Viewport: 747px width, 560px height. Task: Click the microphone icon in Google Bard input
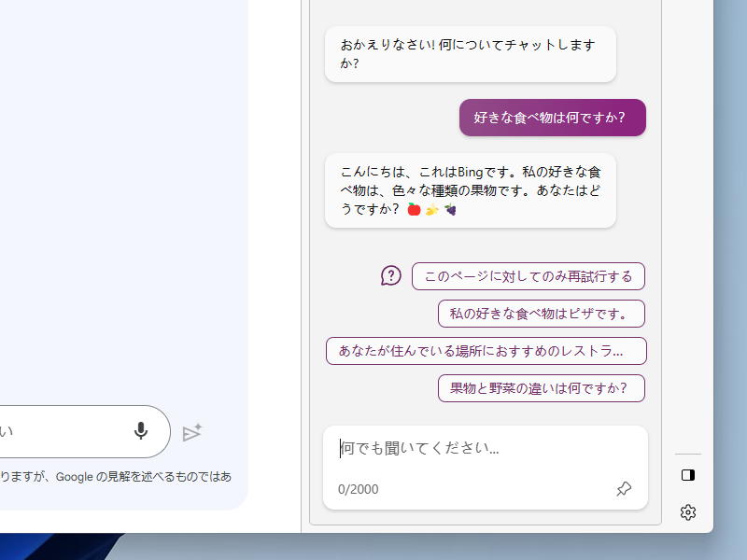[x=141, y=431]
